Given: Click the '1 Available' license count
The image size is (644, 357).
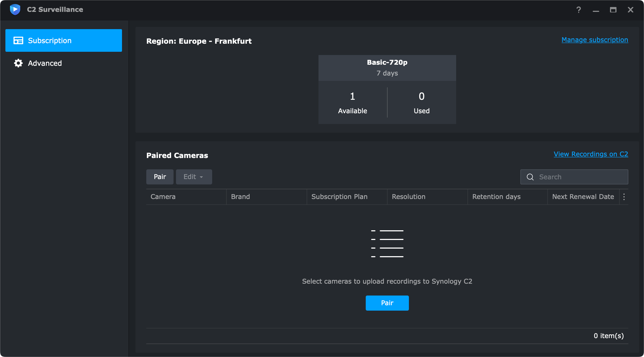Looking at the screenshot, I should point(352,103).
